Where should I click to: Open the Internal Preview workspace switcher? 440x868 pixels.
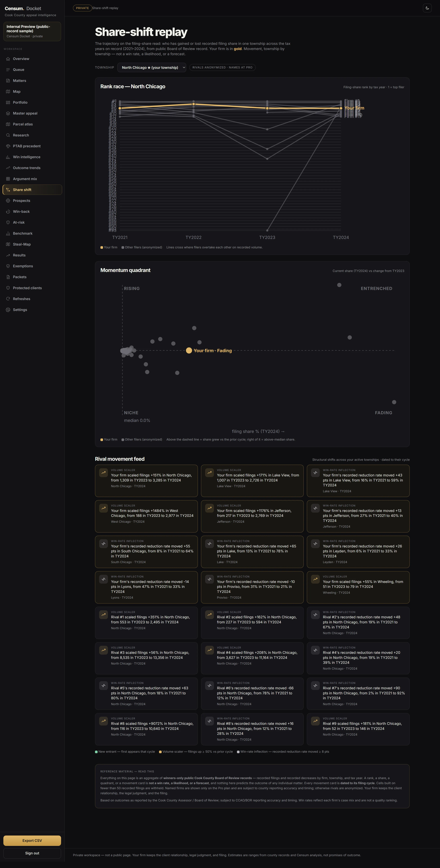(x=32, y=31)
